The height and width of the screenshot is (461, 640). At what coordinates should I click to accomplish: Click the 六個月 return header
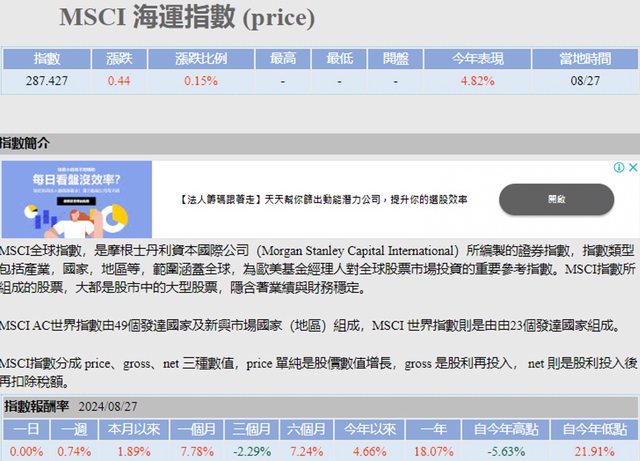tap(306, 429)
